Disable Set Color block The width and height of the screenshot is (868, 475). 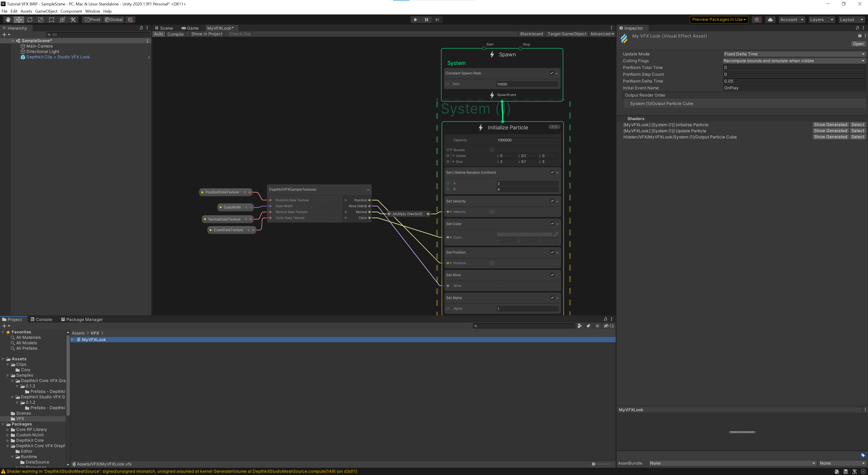pos(552,223)
